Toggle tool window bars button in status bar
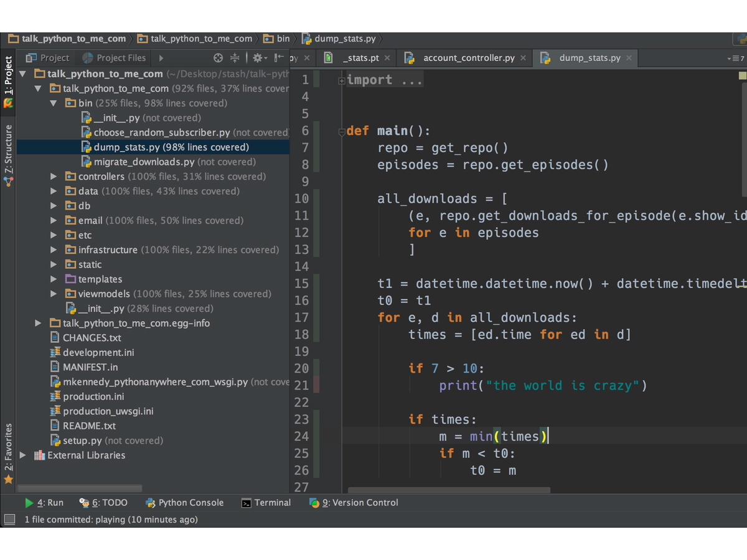The image size is (747, 560). tap(9, 519)
